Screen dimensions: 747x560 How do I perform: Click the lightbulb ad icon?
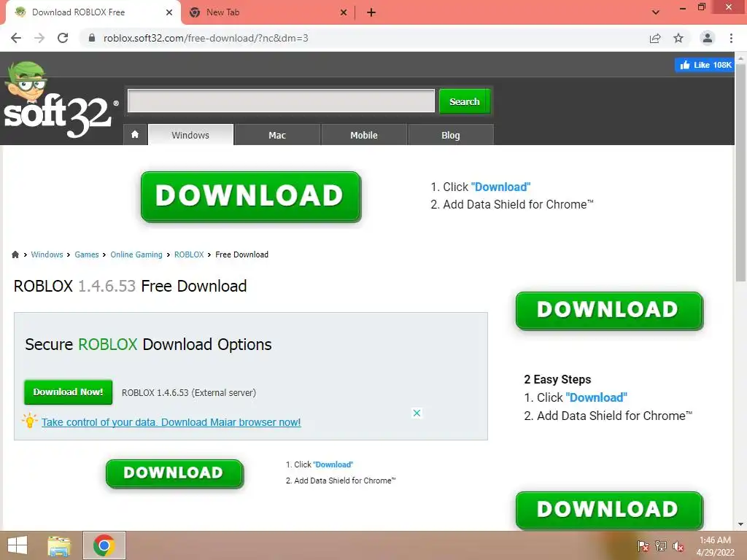(x=29, y=421)
